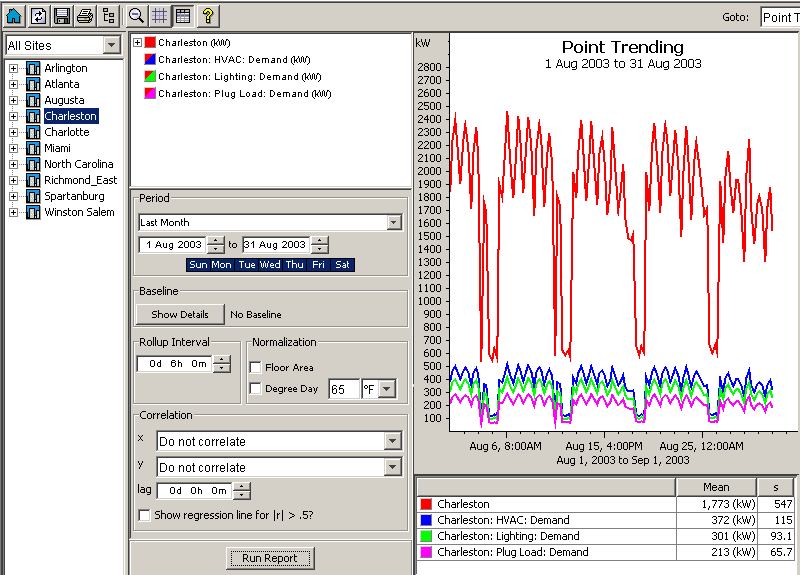Open the Last Month period dropdown

point(394,223)
